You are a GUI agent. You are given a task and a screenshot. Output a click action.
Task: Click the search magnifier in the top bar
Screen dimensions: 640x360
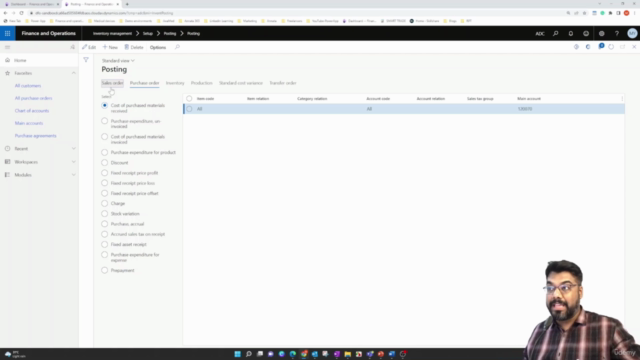point(556,33)
